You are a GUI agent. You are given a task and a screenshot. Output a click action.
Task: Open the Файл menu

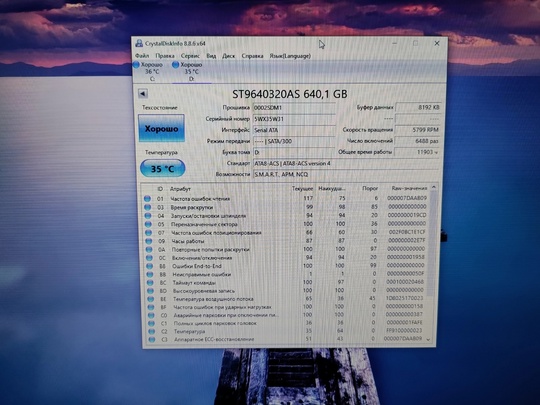(142, 55)
